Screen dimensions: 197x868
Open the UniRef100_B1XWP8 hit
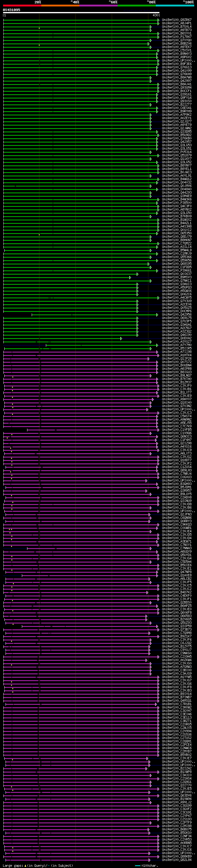pyautogui.click(x=177, y=772)
